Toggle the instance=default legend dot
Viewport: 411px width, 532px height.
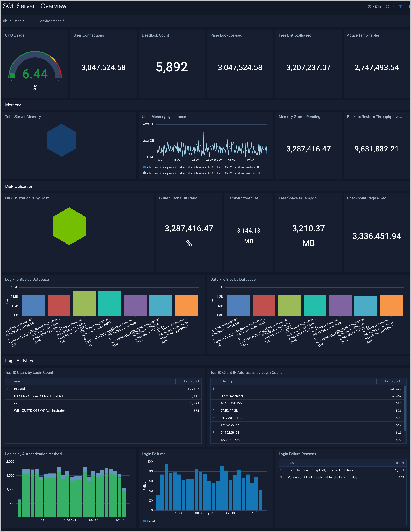[144, 167]
